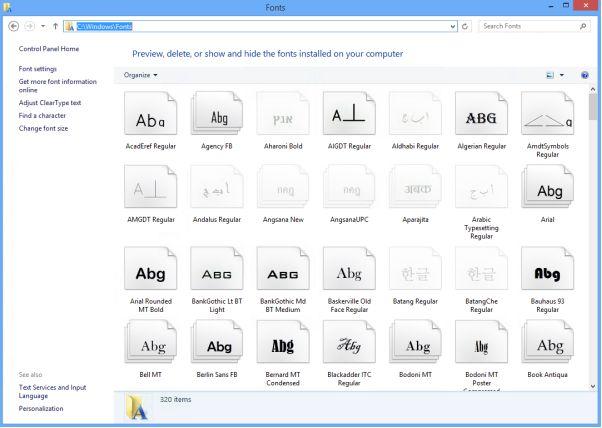Click the blue help question mark icon

click(x=584, y=75)
